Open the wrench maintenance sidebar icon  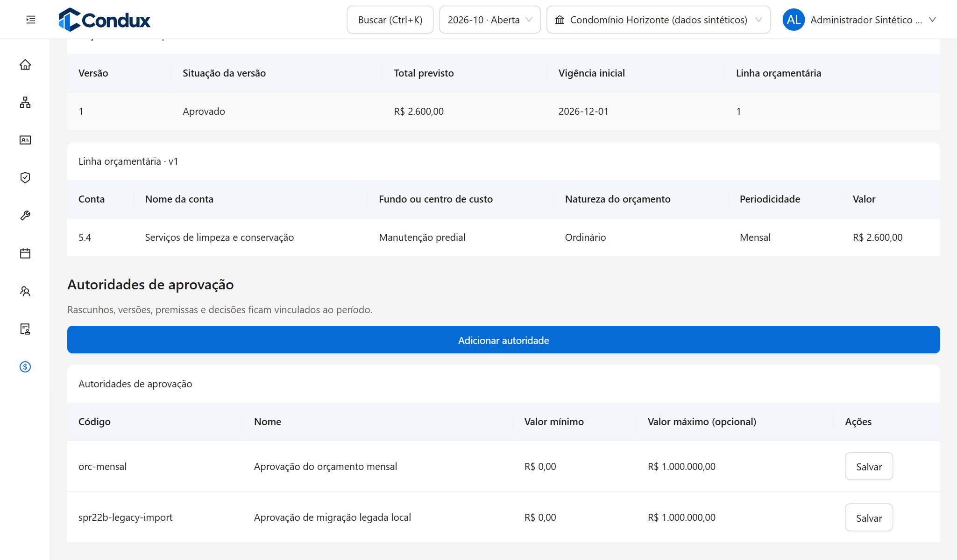25,216
